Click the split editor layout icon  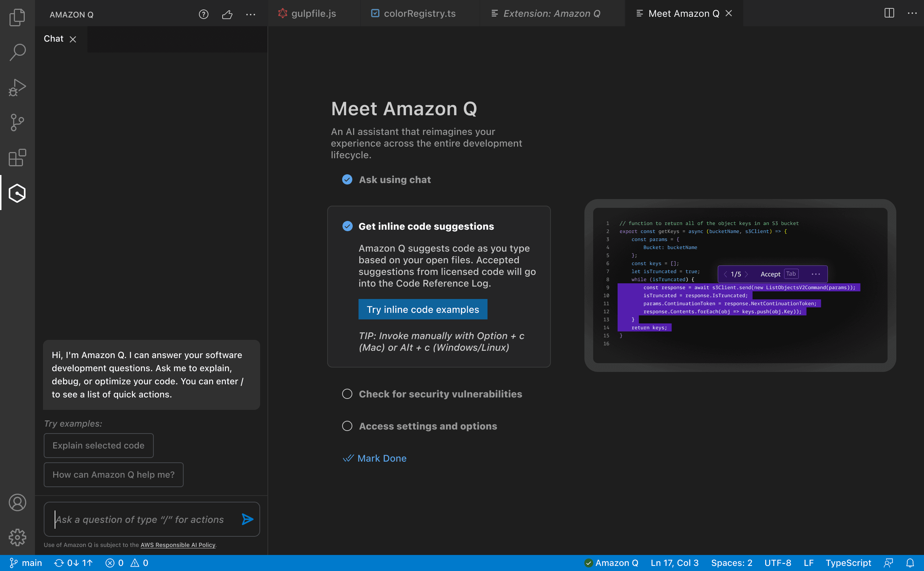tap(889, 13)
